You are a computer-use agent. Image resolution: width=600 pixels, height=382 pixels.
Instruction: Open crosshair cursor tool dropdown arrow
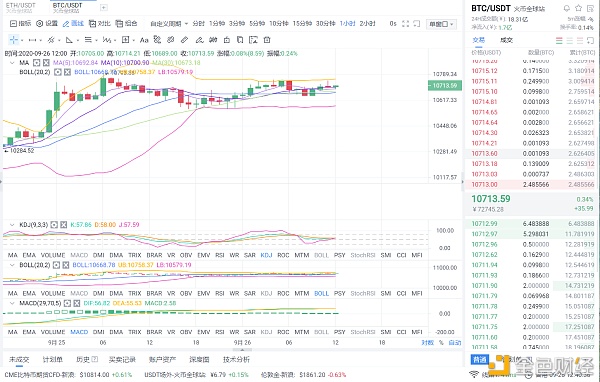pyautogui.click(x=22, y=40)
